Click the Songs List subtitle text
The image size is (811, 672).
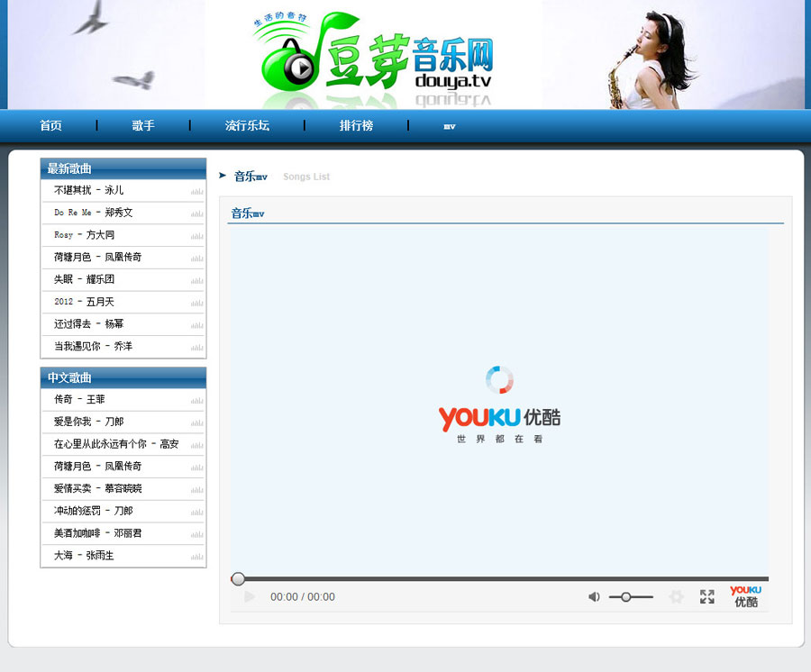pos(306,177)
